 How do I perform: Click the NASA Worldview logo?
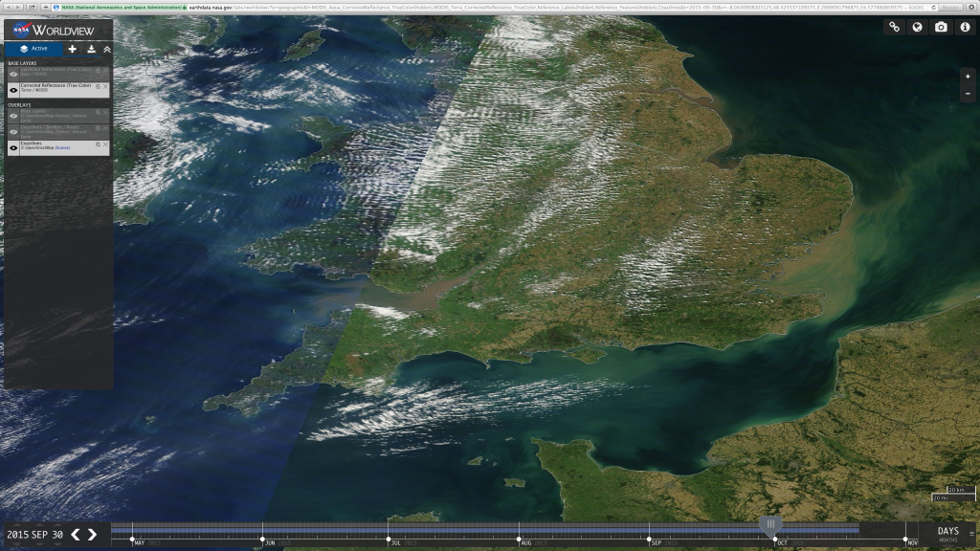[54, 30]
